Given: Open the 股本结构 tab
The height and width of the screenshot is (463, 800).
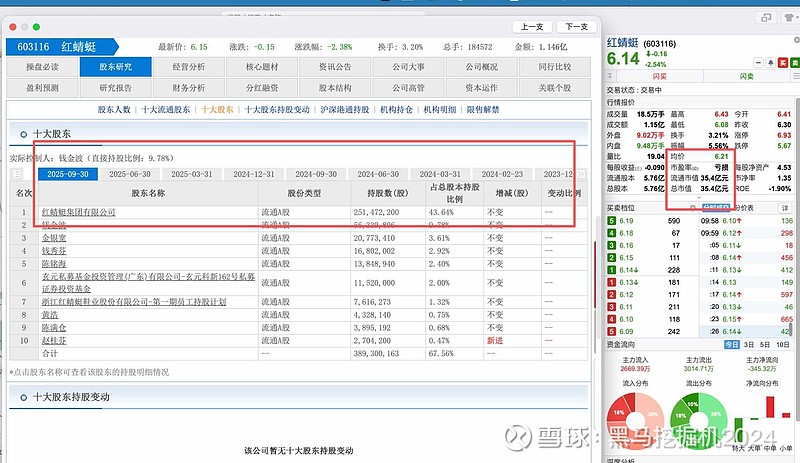Looking at the screenshot, I should (x=335, y=88).
